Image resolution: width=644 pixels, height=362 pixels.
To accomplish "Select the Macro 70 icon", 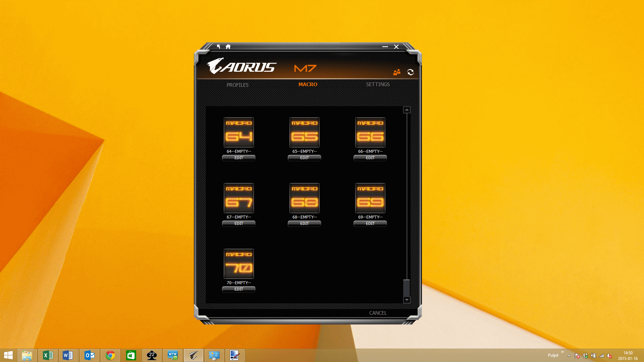I will point(239,264).
